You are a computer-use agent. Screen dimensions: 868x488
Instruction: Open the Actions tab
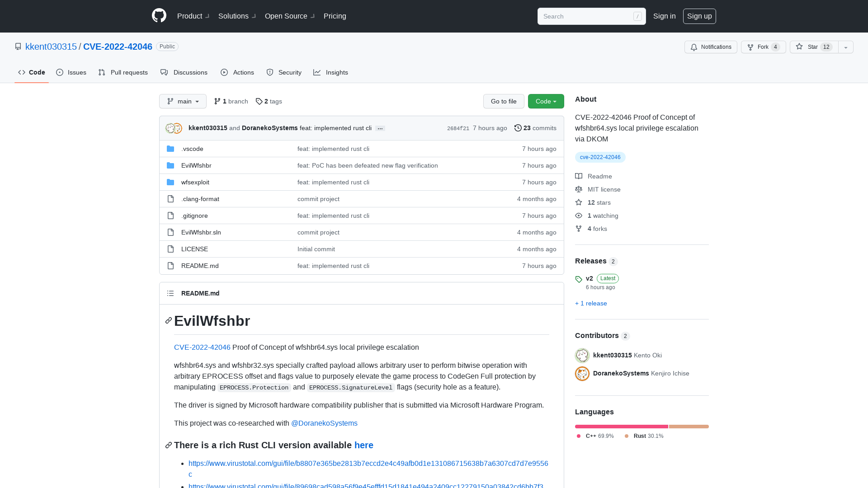[237, 72]
